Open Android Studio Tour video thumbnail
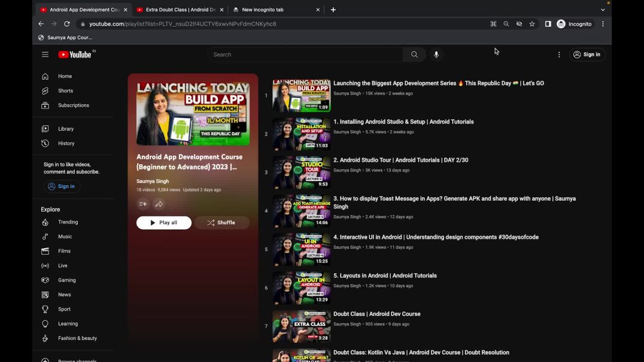 302,173
